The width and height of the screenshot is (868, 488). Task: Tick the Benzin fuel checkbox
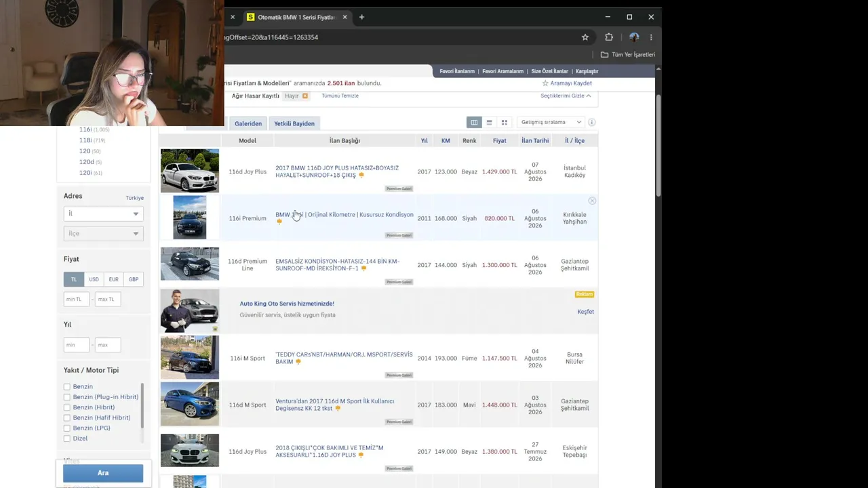67,387
